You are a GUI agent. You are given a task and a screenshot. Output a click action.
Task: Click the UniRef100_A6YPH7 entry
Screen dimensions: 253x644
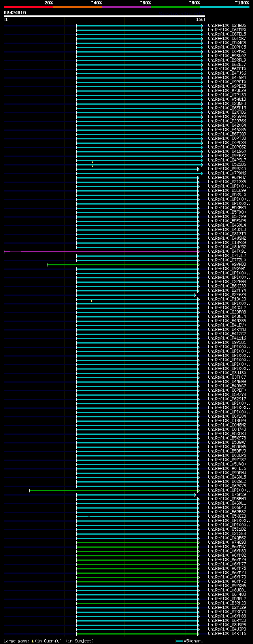click(227, 178)
